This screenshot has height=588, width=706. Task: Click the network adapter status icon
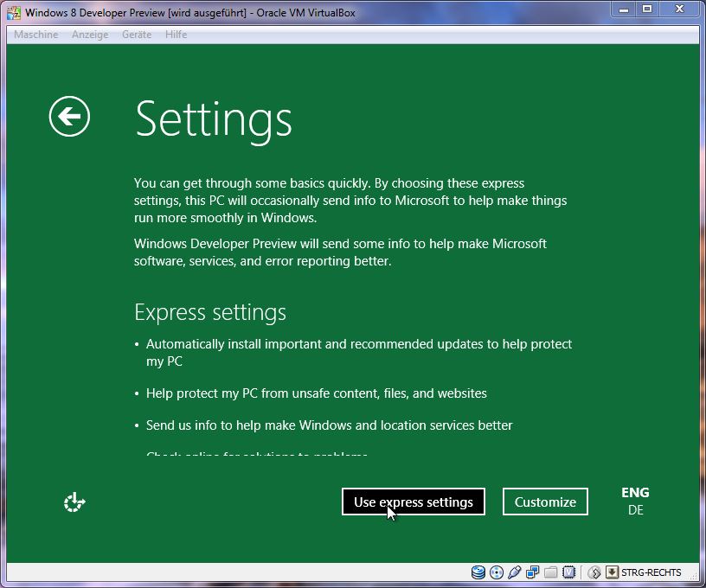coord(533,572)
